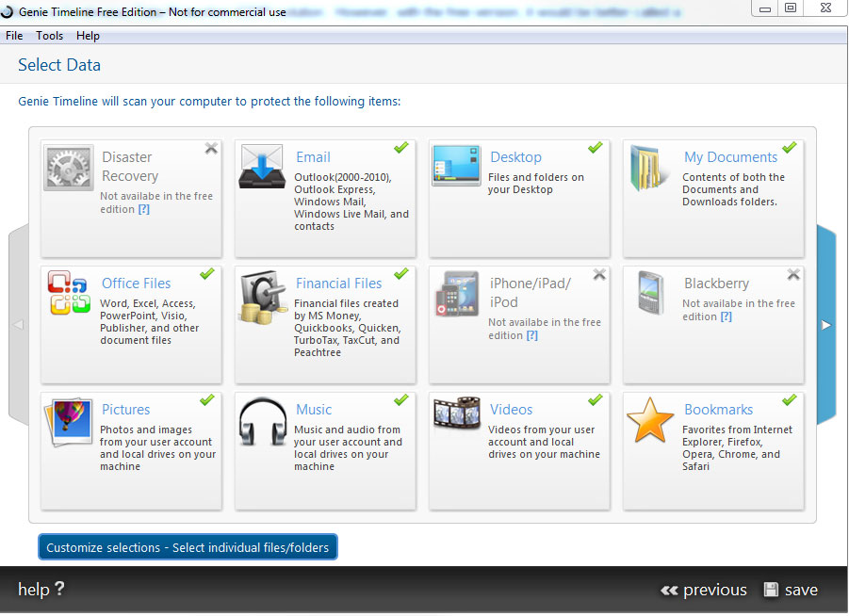This screenshot has height=616, width=849.
Task: Click the Disaster Recovery gear icon
Action: pyautogui.click(x=68, y=168)
